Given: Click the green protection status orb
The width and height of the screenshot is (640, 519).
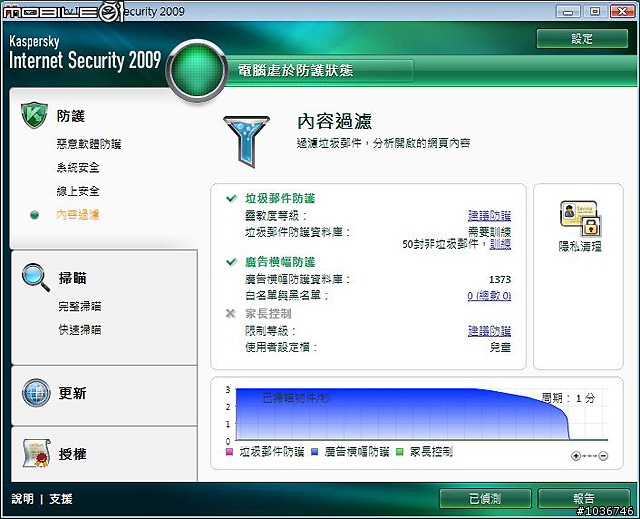Looking at the screenshot, I should click(197, 71).
